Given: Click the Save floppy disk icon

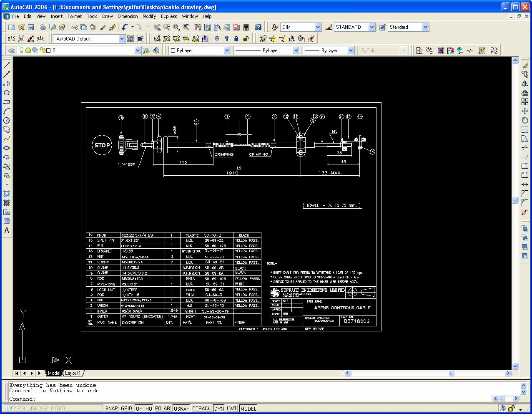Looking at the screenshot, I should click(31, 27).
